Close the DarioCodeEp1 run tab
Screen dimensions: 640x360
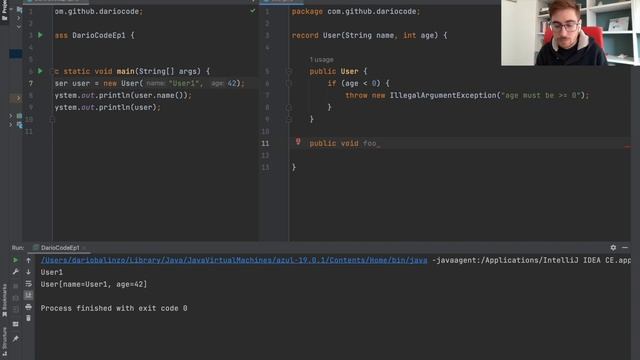tap(84, 248)
